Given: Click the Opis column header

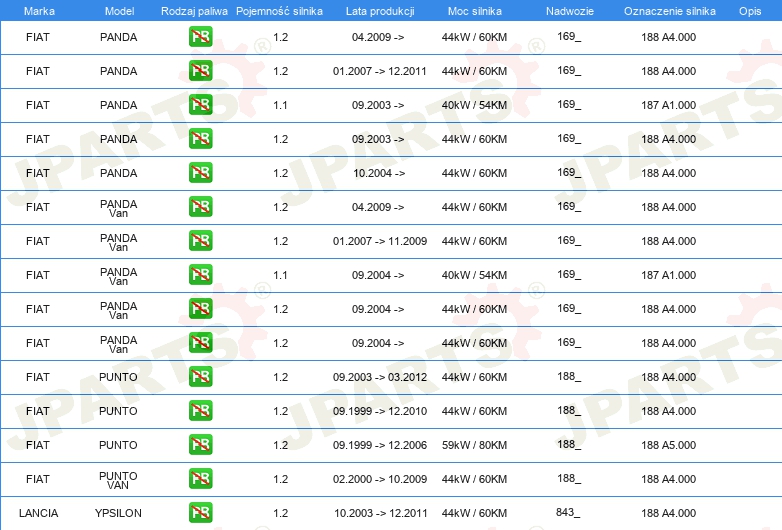Looking at the screenshot, I should coord(750,11).
